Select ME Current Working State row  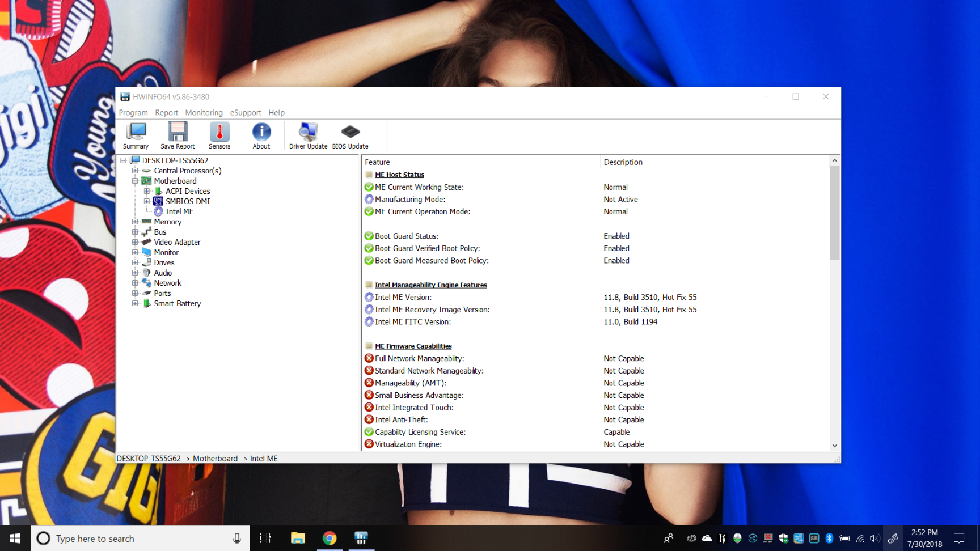(595, 187)
